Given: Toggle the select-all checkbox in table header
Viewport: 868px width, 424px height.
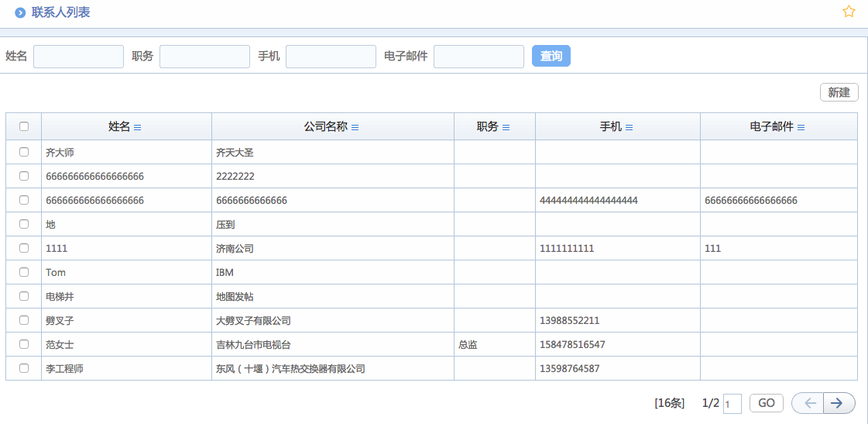Looking at the screenshot, I should click(24, 126).
